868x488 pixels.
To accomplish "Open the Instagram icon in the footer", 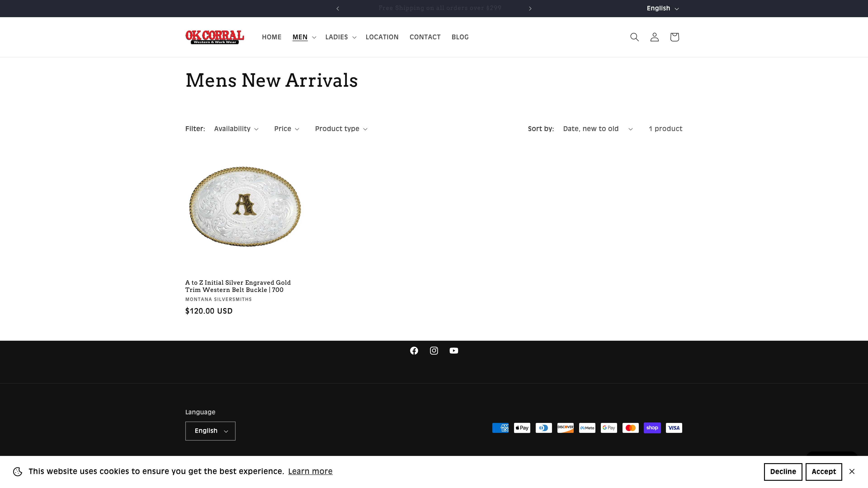I will [434, 350].
